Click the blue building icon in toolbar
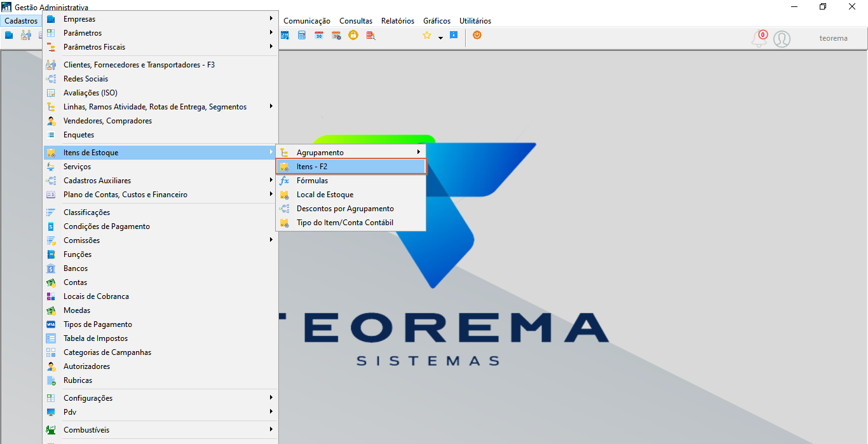This screenshot has width=868, height=444. pyautogui.click(x=9, y=36)
